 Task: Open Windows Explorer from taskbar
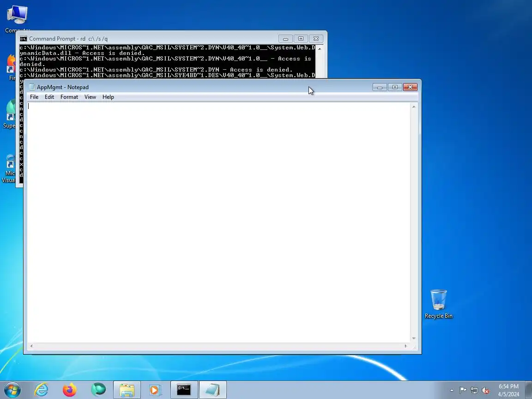coord(127,390)
